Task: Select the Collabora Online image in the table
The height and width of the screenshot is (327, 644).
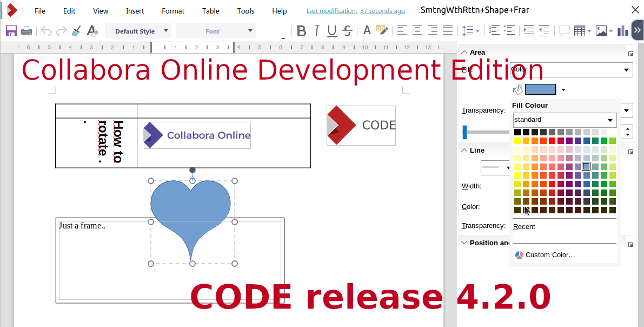Action: point(197,135)
